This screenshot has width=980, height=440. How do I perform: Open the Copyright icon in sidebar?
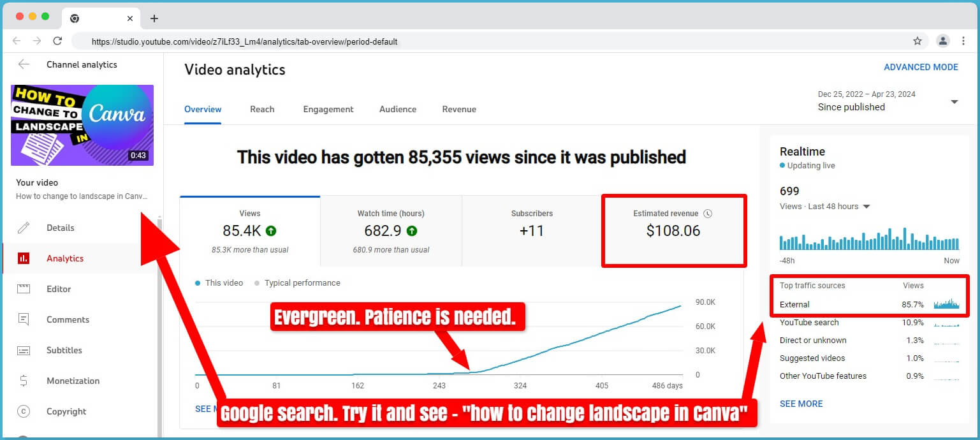[24, 411]
